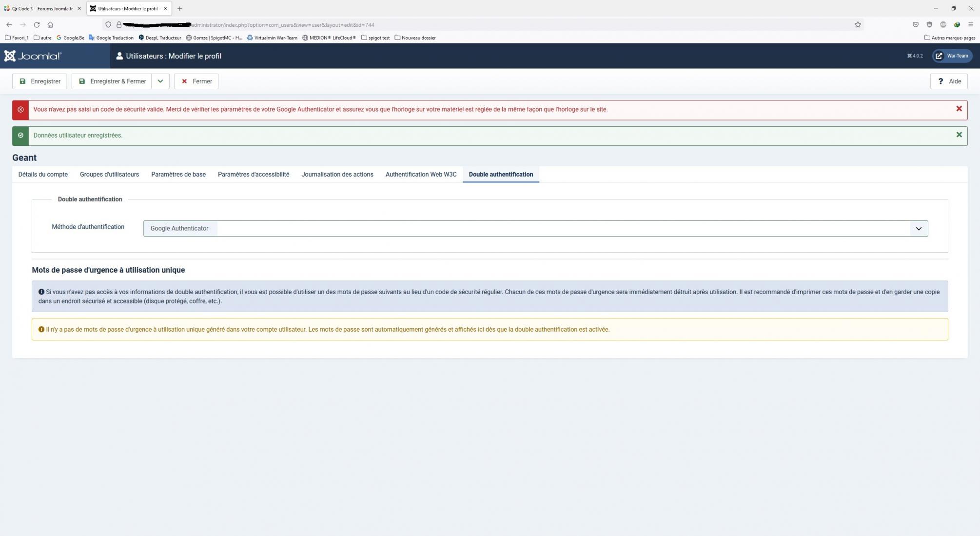Close the 'Qr Code ?' browser tab
The width and height of the screenshot is (980, 536).
(79, 9)
